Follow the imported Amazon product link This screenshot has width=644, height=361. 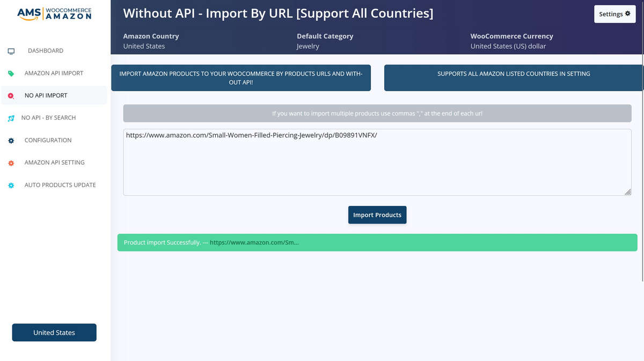click(254, 242)
